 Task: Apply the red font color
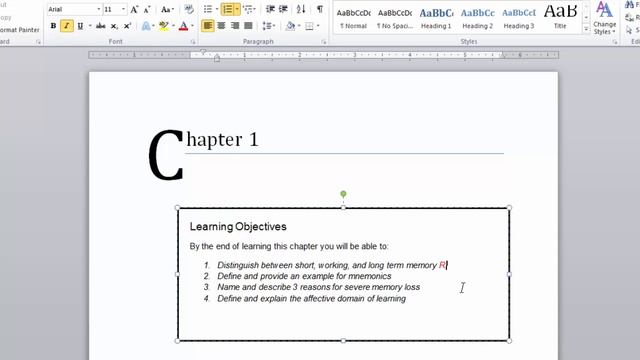(184, 26)
